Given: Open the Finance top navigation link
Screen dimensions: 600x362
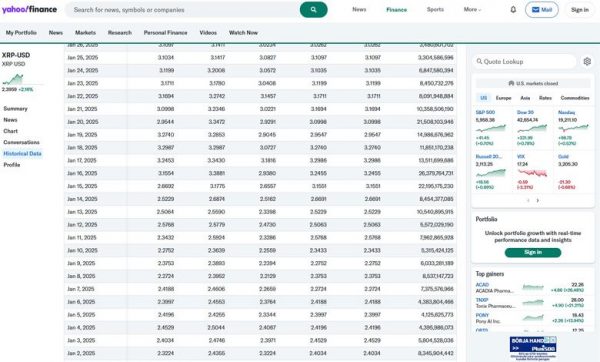Looking at the screenshot, I should click(396, 10).
